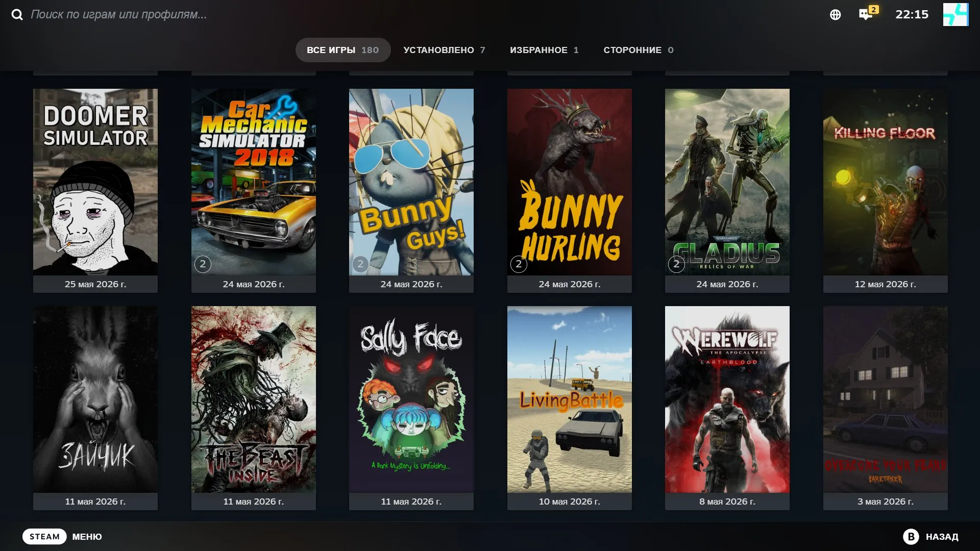The image size is (980, 551).
Task: Open Doomer Simulator game cover
Action: pyautogui.click(x=95, y=182)
